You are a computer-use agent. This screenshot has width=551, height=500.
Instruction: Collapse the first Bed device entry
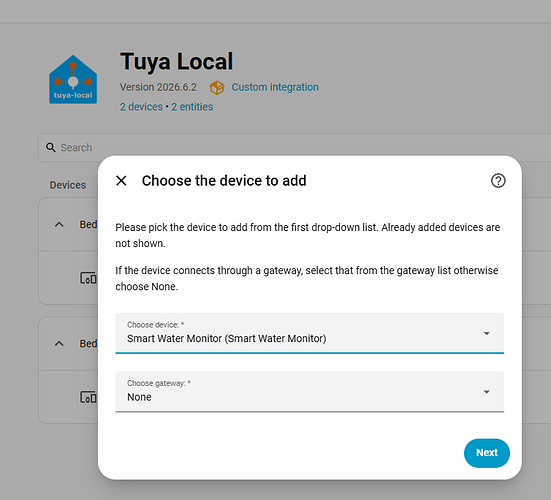[59, 224]
